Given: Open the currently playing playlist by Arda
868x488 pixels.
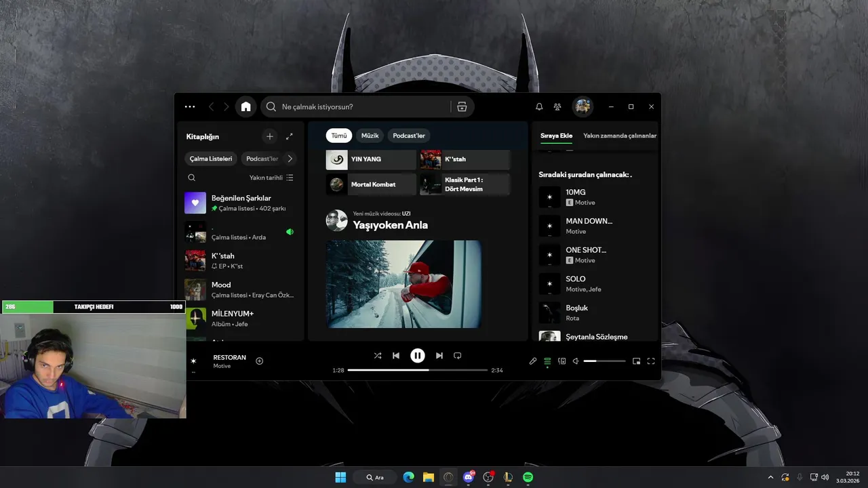Looking at the screenshot, I should pos(241,232).
